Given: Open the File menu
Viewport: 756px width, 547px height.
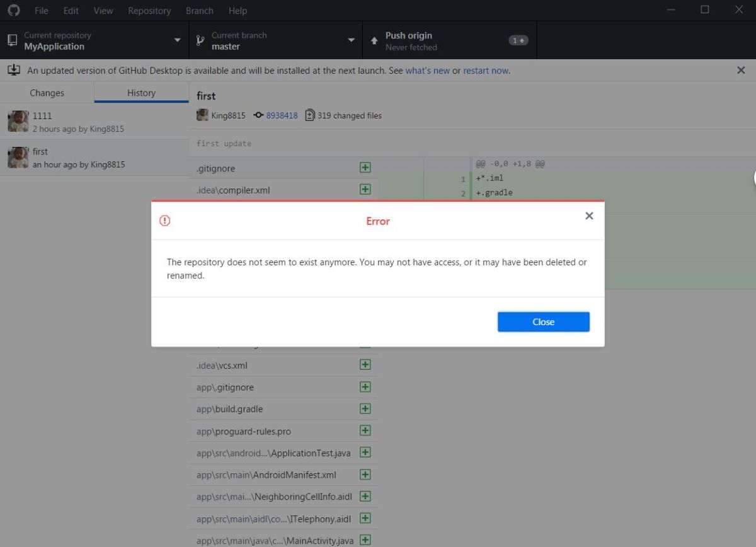Looking at the screenshot, I should 41,11.
